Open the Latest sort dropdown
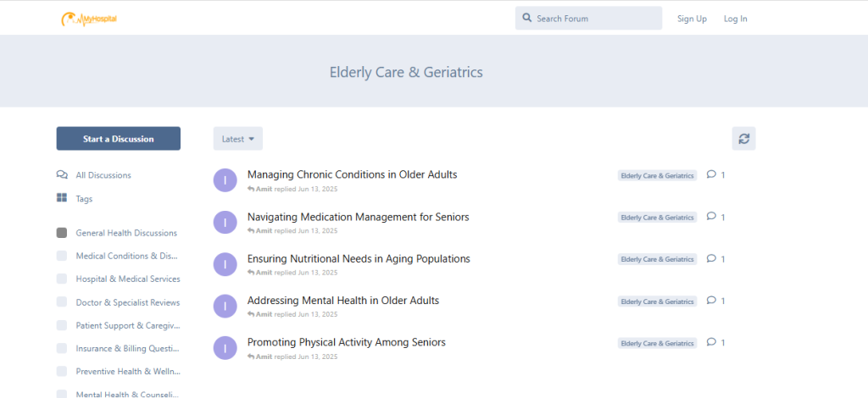The width and height of the screenshot is (868, 398). click(237, 139)
